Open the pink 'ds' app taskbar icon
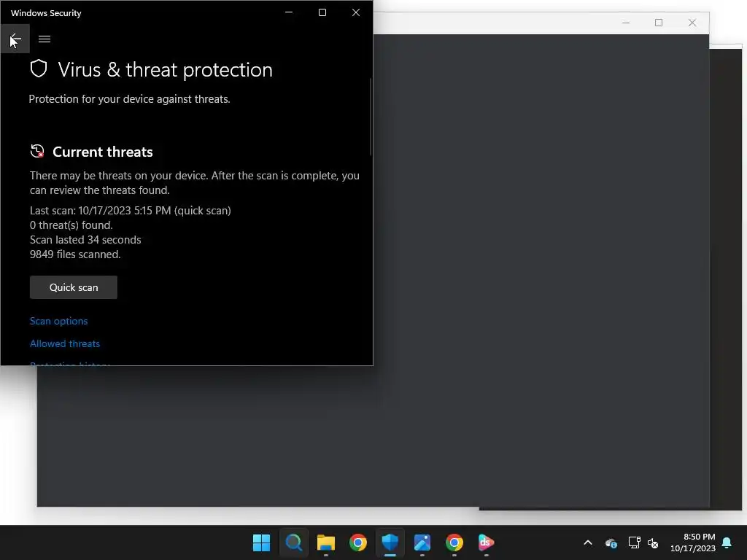 coord(487,542)
